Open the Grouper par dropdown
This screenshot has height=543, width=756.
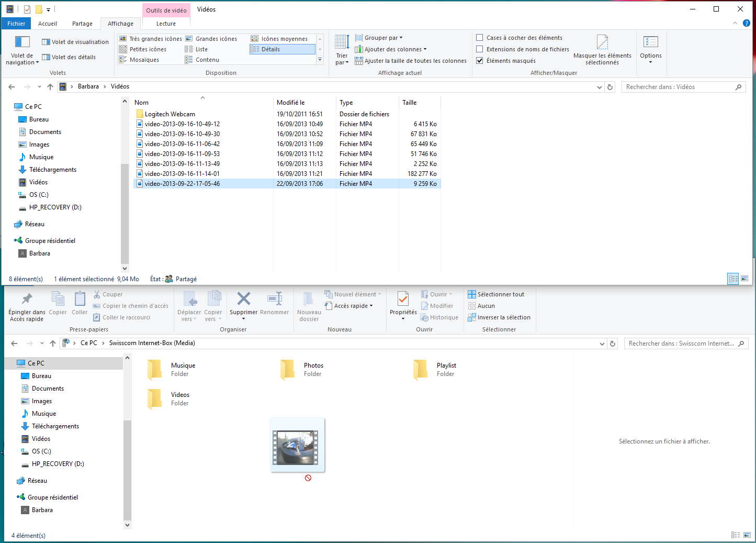pos(379,37)
